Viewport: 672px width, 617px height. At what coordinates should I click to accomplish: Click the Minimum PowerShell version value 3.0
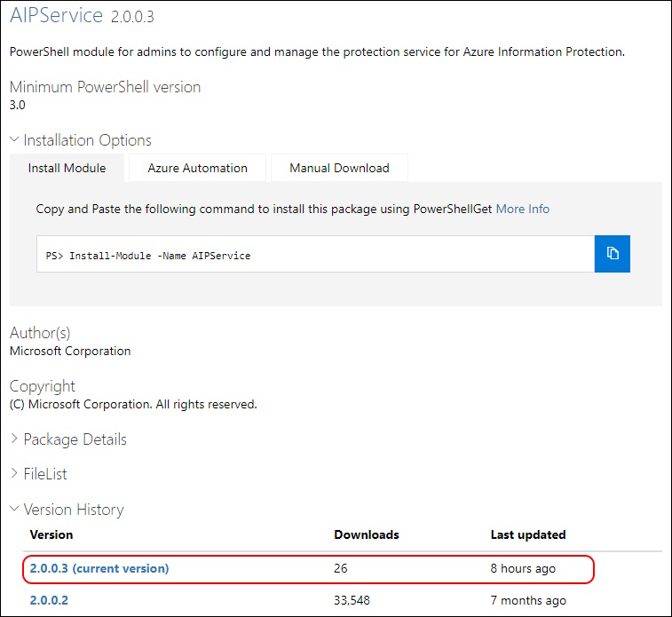point(18,105)
